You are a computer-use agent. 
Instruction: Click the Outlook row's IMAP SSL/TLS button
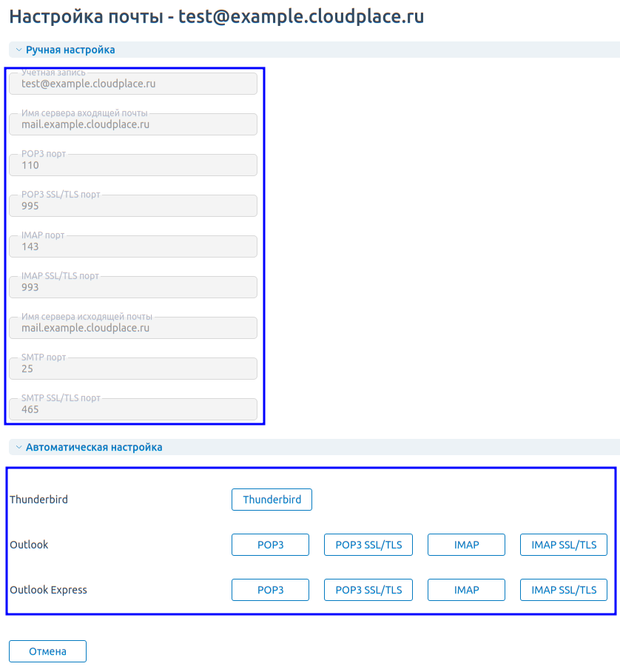click(x=564, y=545)
